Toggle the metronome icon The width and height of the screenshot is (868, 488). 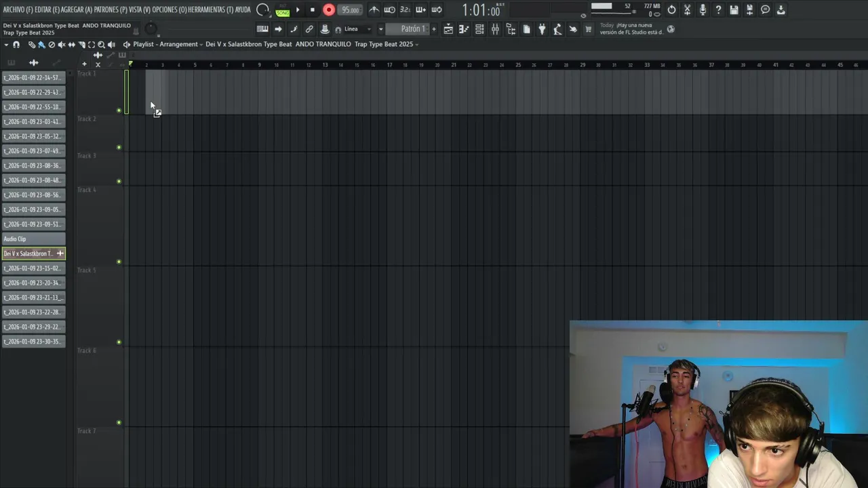tap(374, 9)
